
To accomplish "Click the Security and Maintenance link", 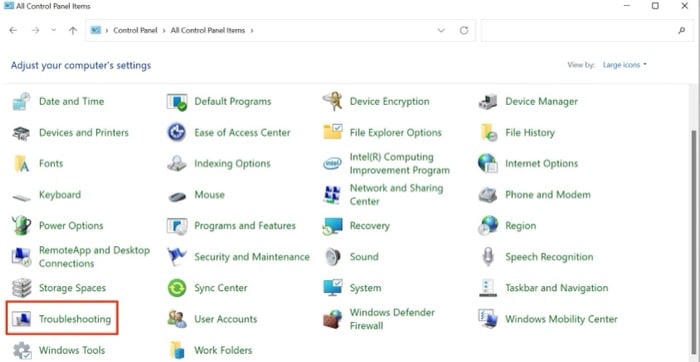I will tap(252, 257).
